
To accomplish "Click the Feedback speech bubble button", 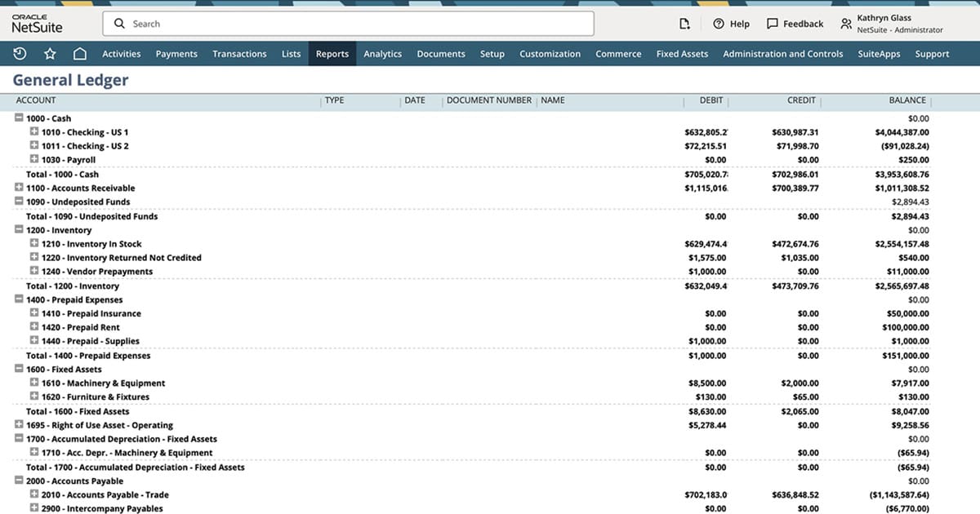I will 795,24.
